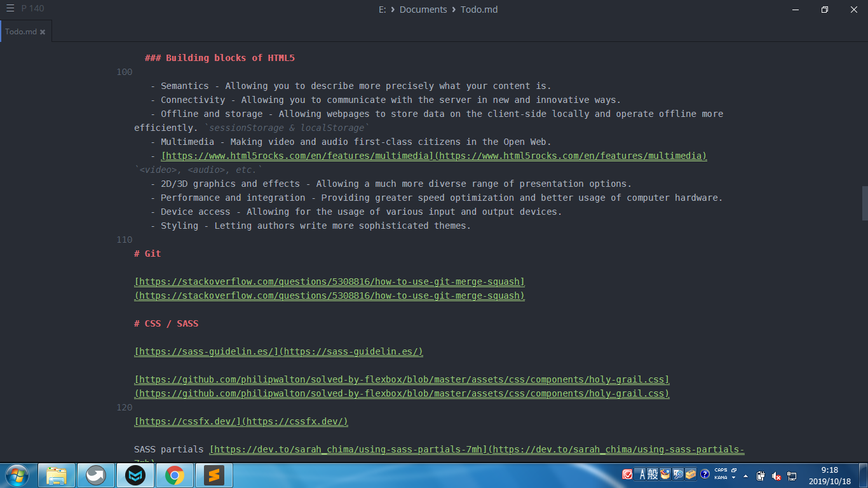Image resolution: width=868 pixels, height=488 pixels.
Task: Open the html5rocks multimedia parenthesized URL
Action: tap(571, 156)
